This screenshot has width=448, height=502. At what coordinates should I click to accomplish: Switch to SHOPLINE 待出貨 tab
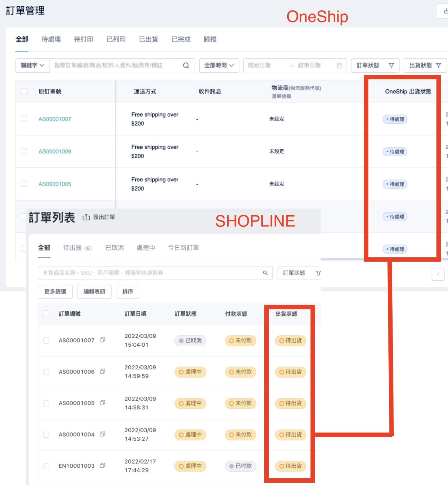(x=78, y=248)
